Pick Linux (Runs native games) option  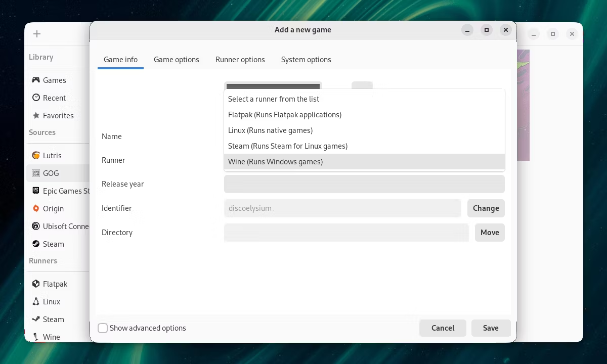[x=364, y=130]
